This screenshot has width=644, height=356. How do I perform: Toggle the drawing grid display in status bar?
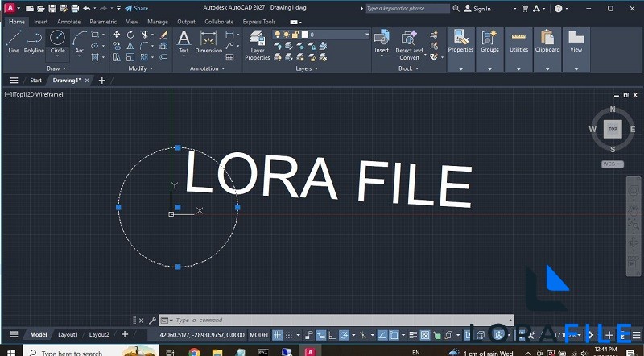tap(278, 335)
